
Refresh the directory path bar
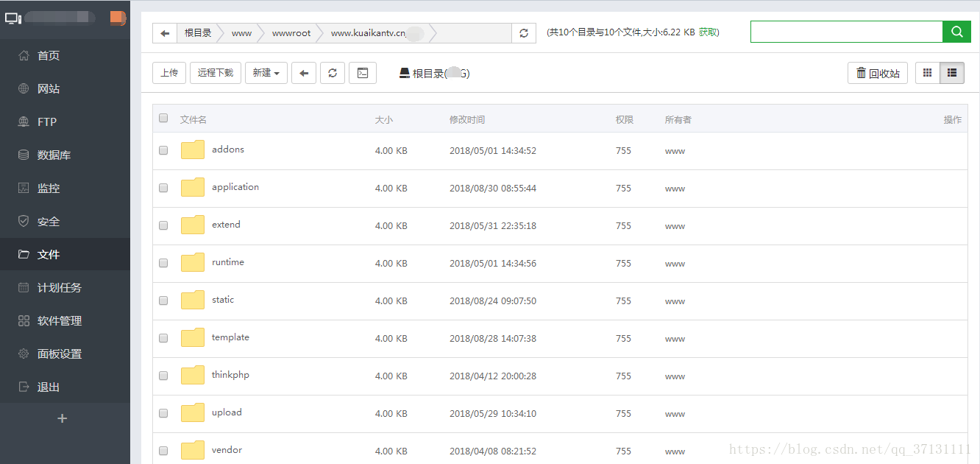tap(524, 33)
